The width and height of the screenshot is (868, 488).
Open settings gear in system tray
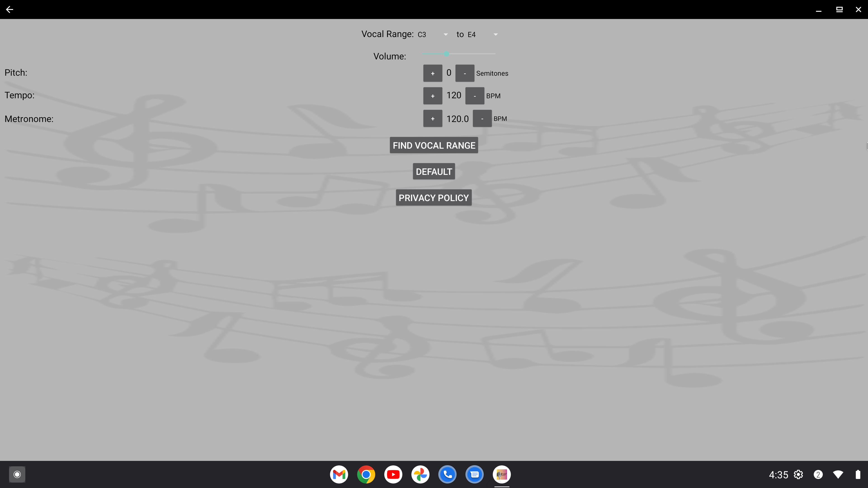pyautogui.click(x=798, y=474)
